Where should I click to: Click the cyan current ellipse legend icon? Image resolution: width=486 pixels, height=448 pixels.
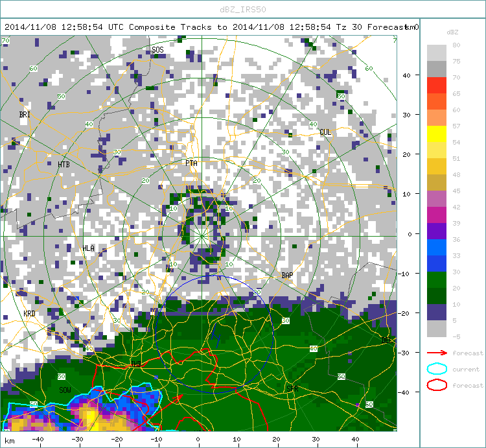(x=437, y=369)
